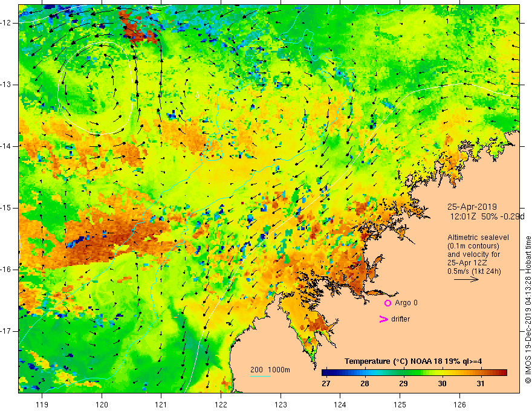The height and width of the screenshot is (411, 532).
Task: Click the '0.5m/s (1kt 24h)' scale text
Action: (474, 271)
